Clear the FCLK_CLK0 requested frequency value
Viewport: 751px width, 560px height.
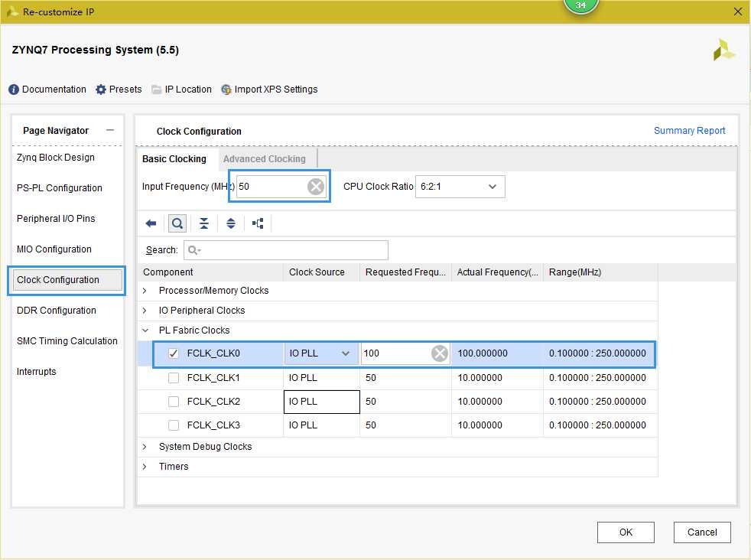439,353
